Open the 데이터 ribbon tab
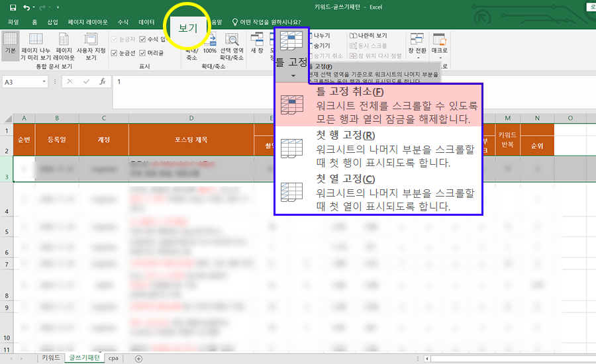 pyautogui.click(x=147, y=22)
